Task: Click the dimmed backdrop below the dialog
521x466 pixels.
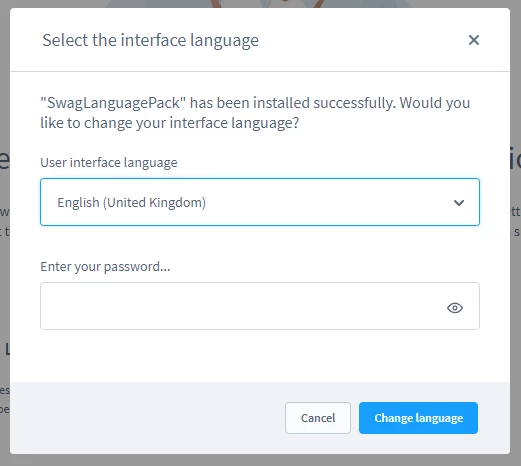Action: tap(260, 460)
